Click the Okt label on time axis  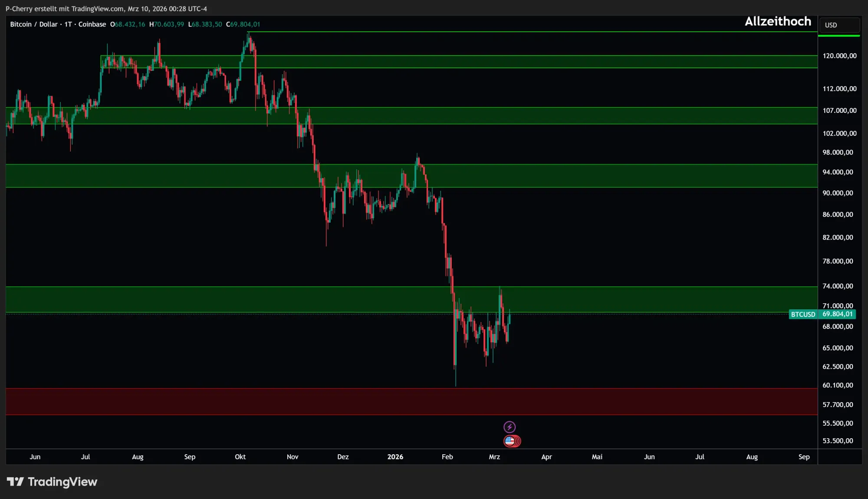point(240,456)
